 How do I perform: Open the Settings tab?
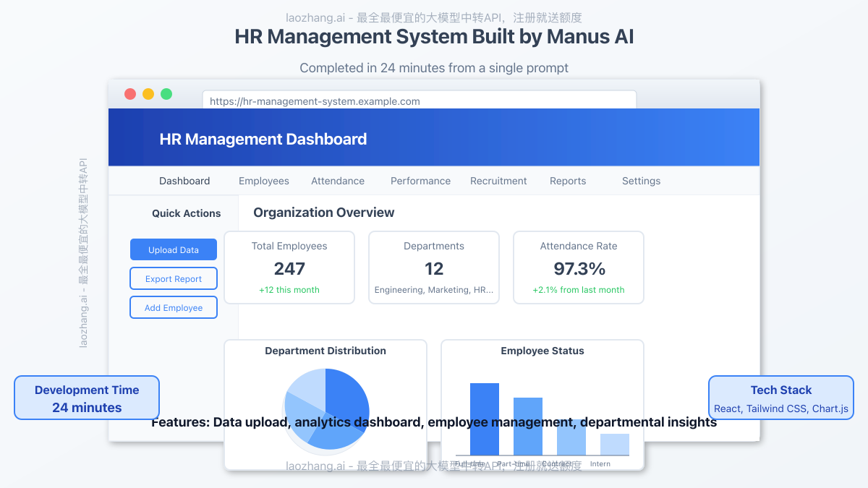(x=641, y=181)
